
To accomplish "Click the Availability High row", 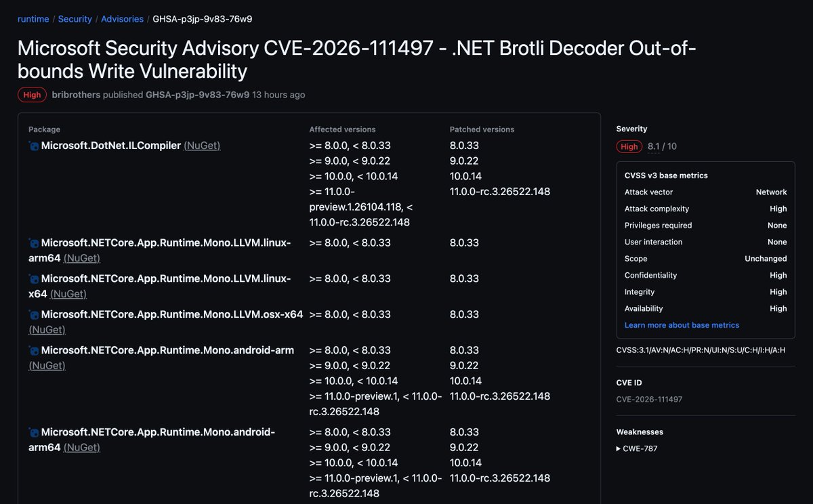I will [x=705, y=308].
